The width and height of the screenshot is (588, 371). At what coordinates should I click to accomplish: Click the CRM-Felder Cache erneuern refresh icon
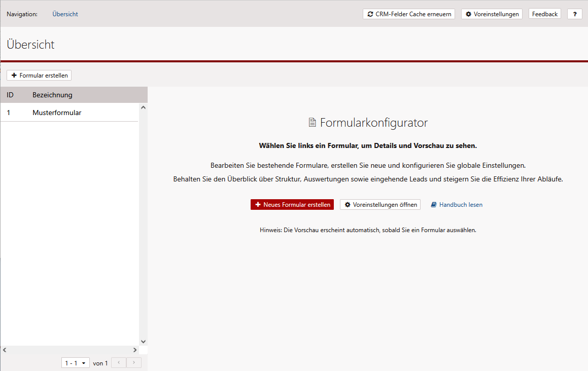click(x=370, y=14)
